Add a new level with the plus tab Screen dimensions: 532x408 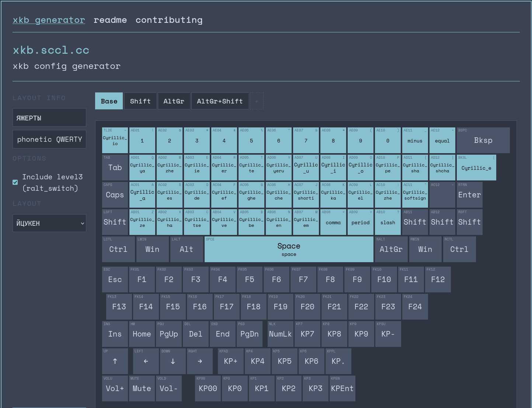coord(257,101)
